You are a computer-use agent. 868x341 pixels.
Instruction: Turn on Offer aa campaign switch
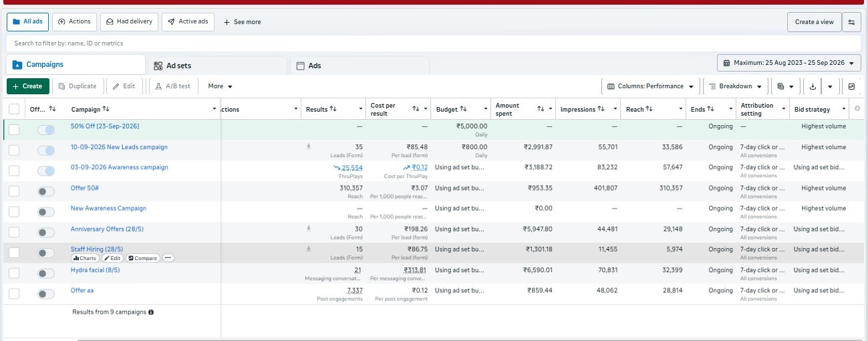[46, 294]
